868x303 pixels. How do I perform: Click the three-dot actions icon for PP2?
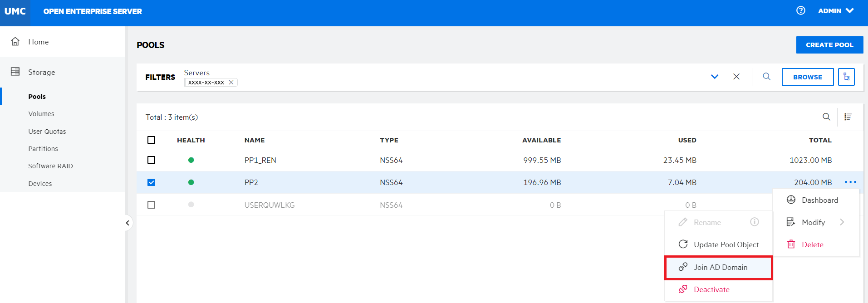pyautogui.click(x=850, y=182)
